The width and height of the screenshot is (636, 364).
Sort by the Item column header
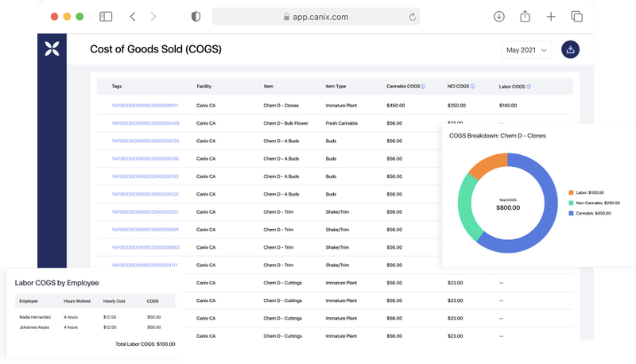[269, 87]
